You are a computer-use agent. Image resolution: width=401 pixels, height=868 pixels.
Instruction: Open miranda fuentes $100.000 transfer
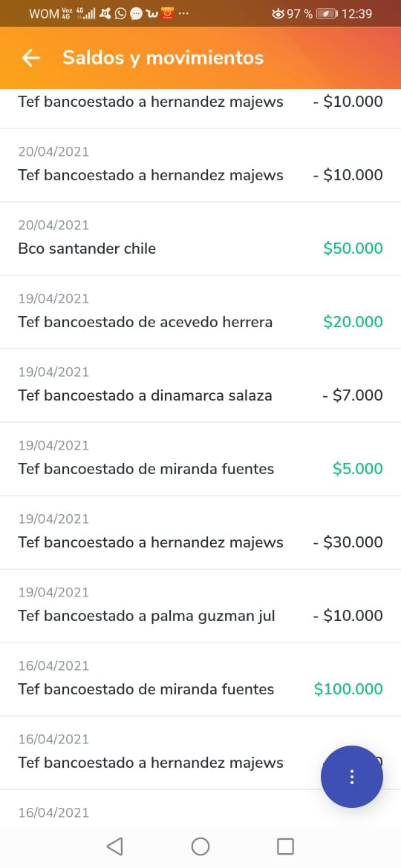coord(200,680)
